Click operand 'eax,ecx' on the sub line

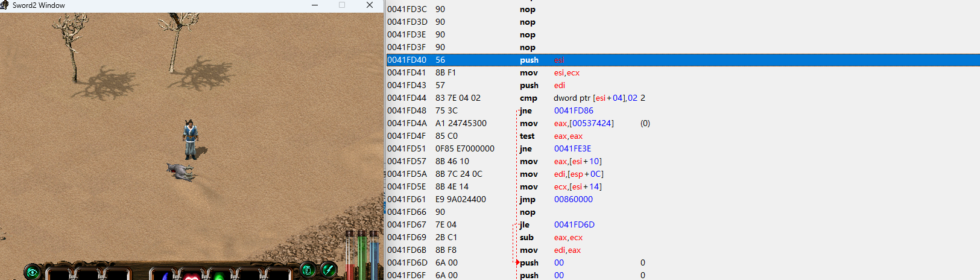[568, 237]
